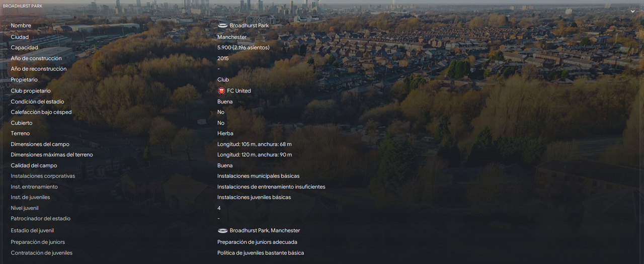
Task: Click the Condición del estadio label
Action: point(37,102)
